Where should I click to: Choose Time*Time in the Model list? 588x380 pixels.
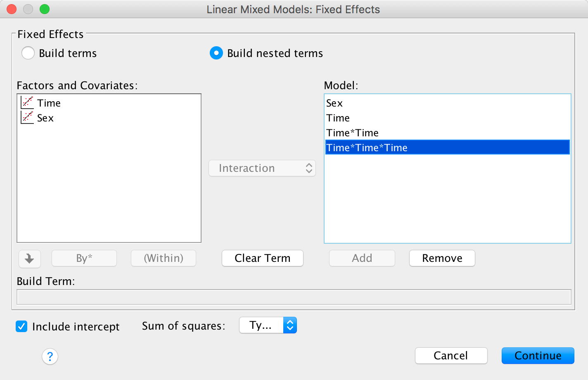(x=352, y=133)
